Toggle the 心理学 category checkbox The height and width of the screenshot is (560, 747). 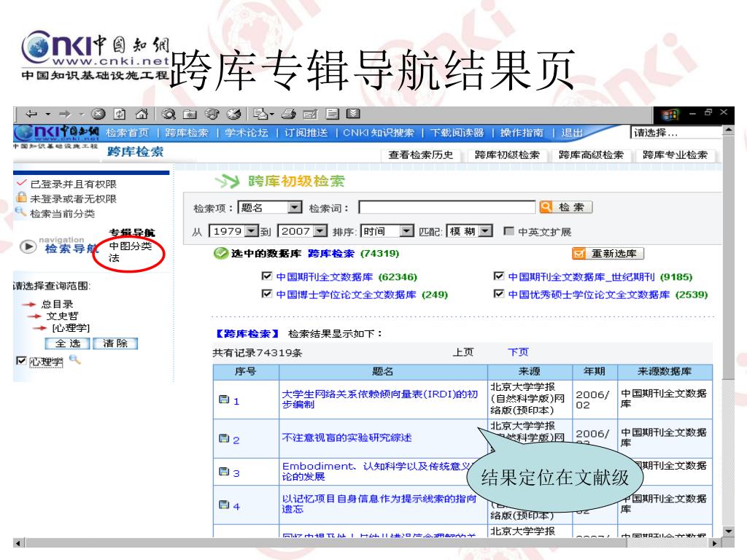point(21,360)
